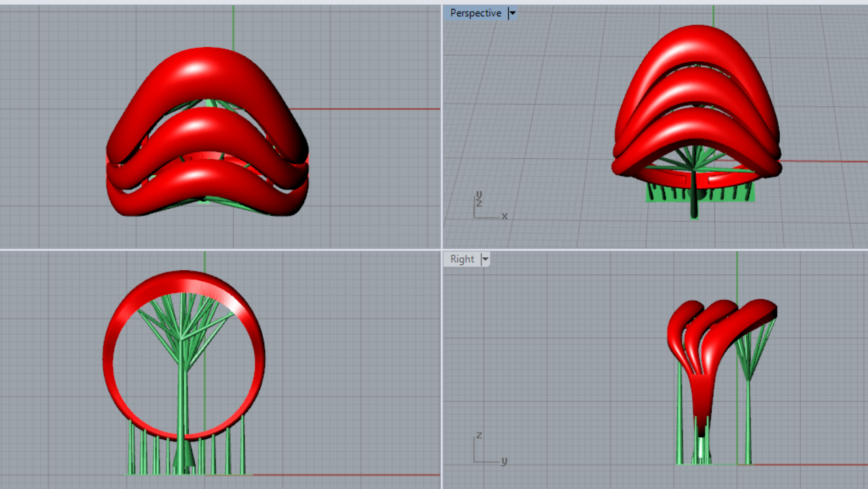Click the Right viewport title label
Viewport: 868px width, 489px height.
tap(462, 259)
